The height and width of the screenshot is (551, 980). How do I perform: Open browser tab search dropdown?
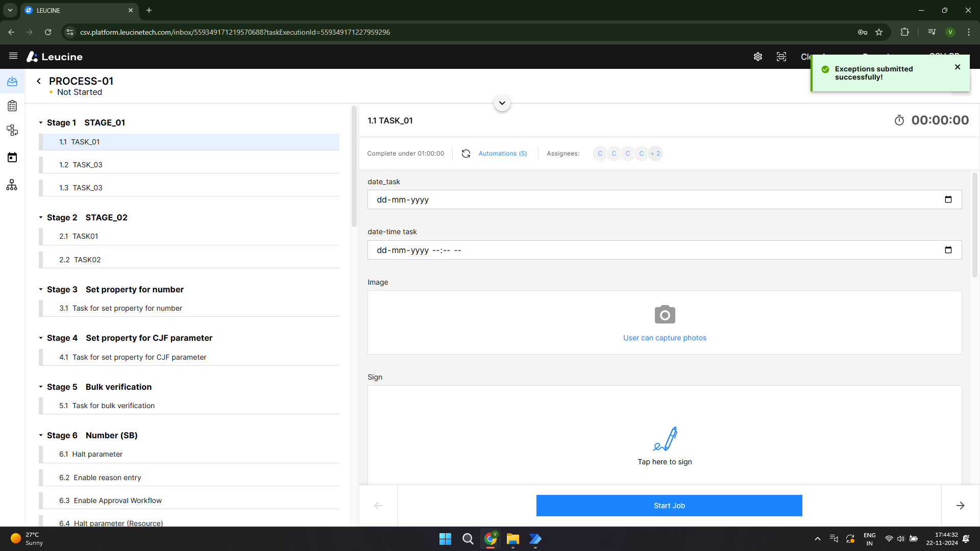pos(10,10)
